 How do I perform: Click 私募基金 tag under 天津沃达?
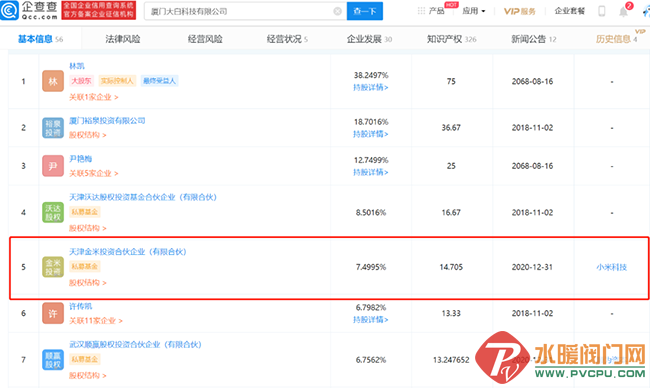(x=85, y=212)
